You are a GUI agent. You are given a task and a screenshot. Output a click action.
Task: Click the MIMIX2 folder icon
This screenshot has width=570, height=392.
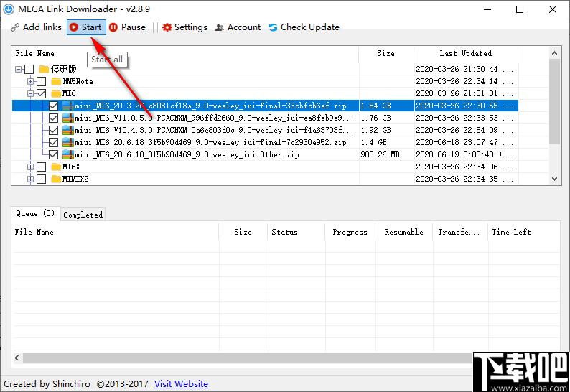click(x=56, y=179)
